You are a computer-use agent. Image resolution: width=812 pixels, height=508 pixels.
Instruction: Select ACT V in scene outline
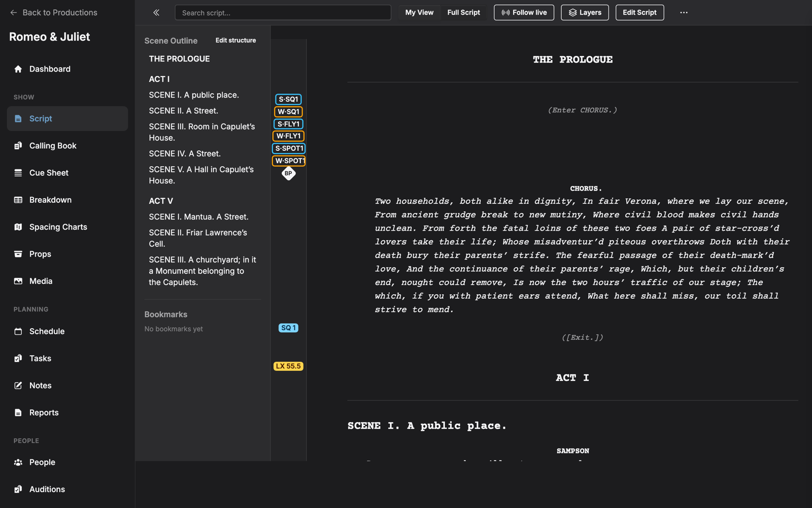click(161, 201)
